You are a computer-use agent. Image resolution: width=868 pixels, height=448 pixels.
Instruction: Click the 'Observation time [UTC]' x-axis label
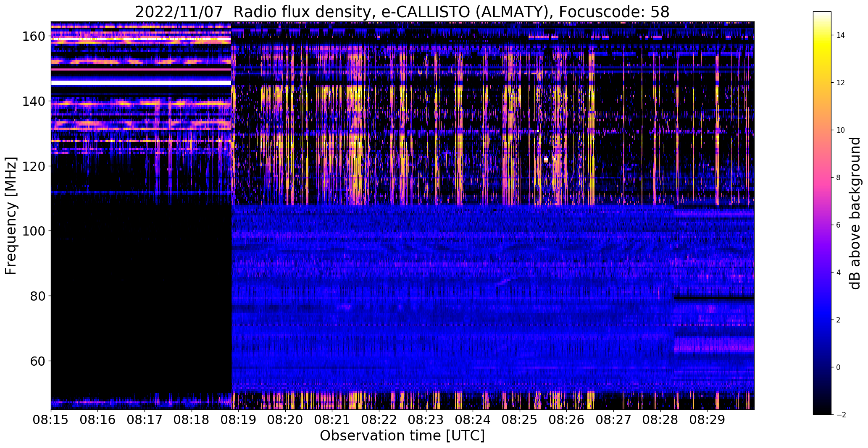tap(402, 436)
